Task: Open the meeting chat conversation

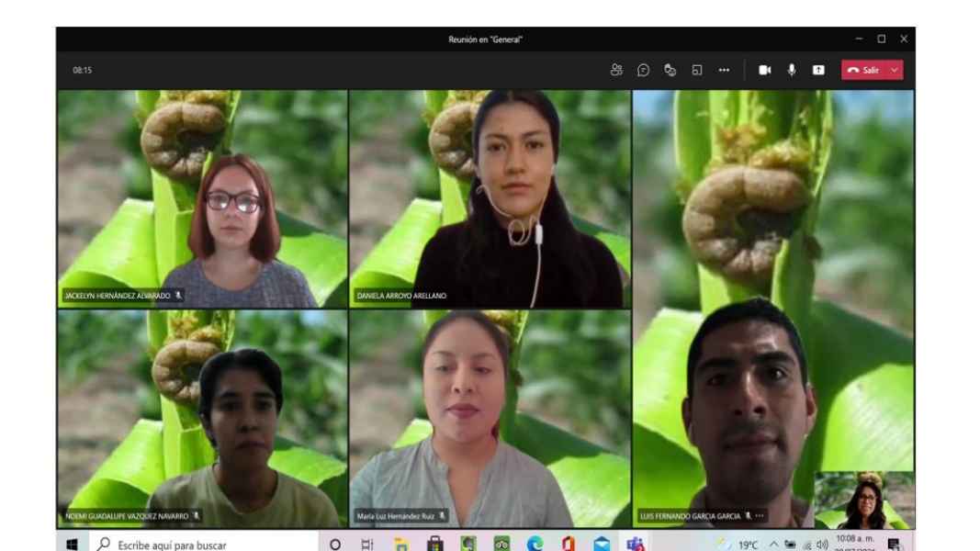Action: (643, 70)
